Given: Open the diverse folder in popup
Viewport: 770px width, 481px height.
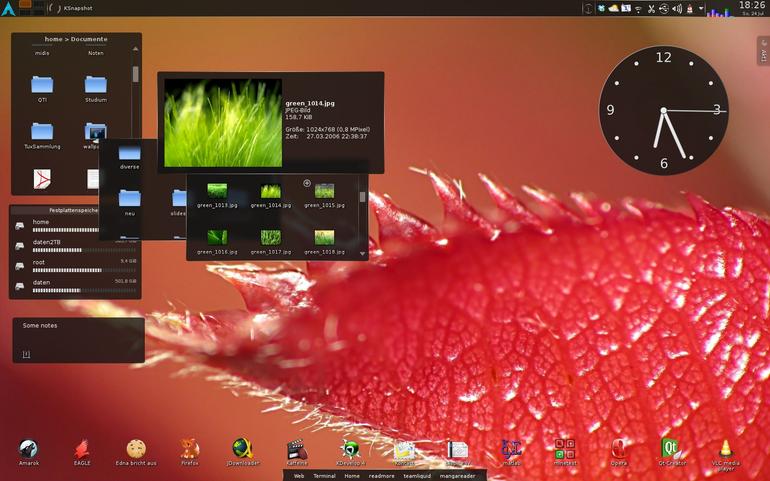Looking at the screenshot, I should point(130,156).
